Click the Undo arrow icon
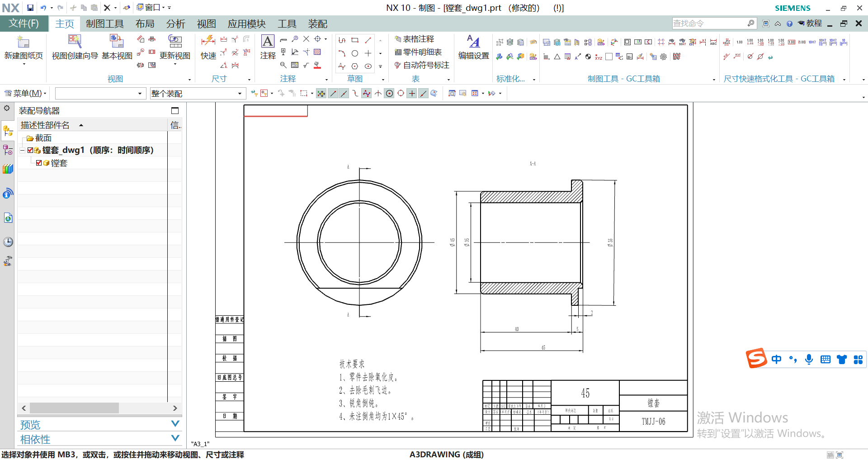868x460 pixels. (43, 8)
